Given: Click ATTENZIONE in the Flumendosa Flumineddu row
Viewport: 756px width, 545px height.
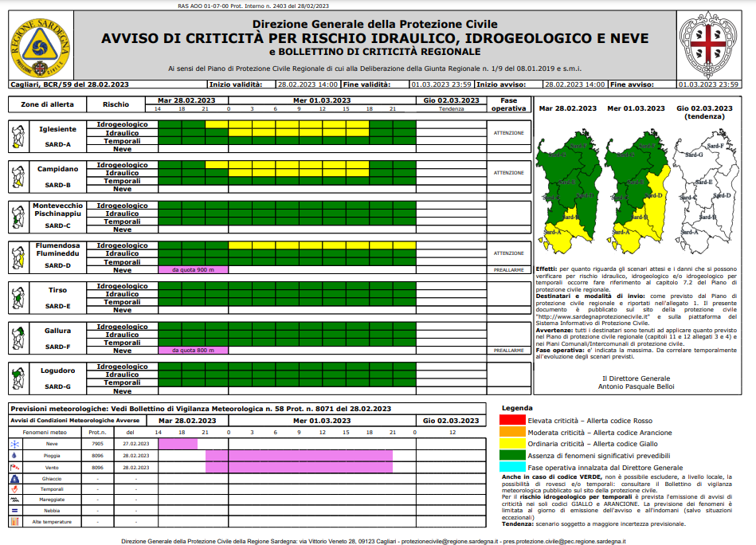Looking at the screenshot, I should tap(509, 253).
